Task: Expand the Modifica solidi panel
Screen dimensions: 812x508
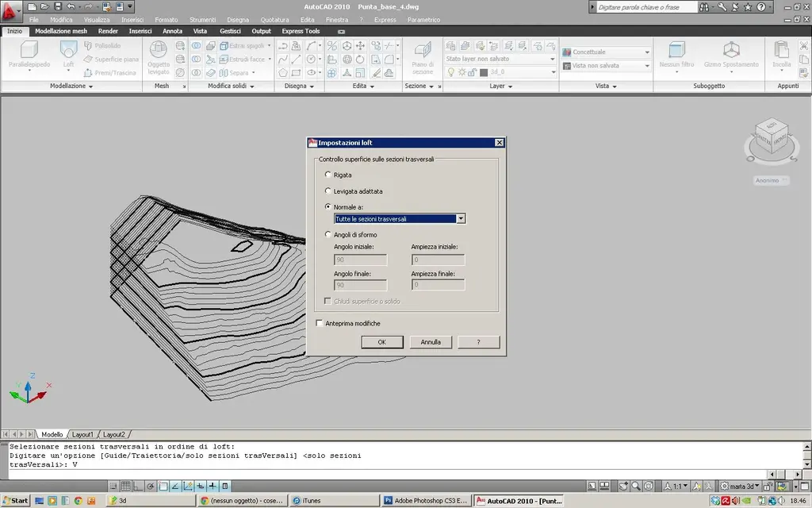Action: coord(231,86)
